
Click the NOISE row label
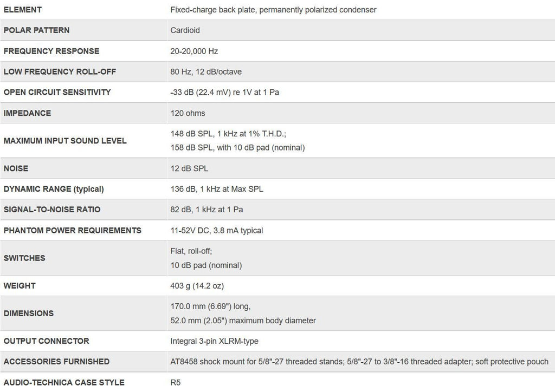click(16, 168)
